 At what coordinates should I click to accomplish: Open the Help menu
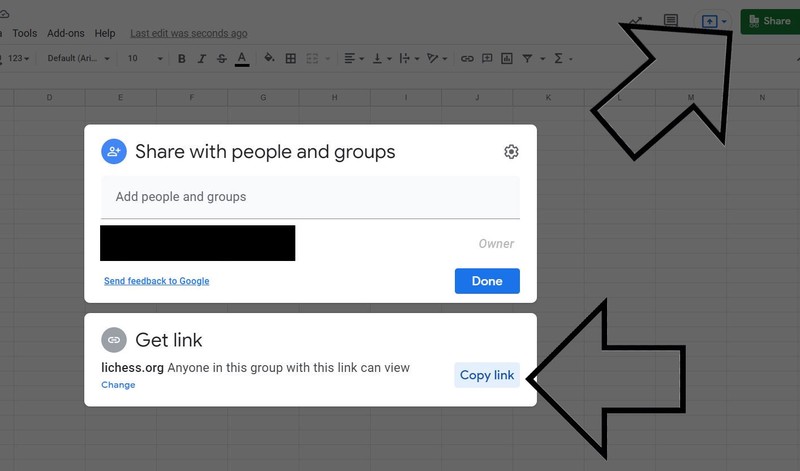point(104,33)
